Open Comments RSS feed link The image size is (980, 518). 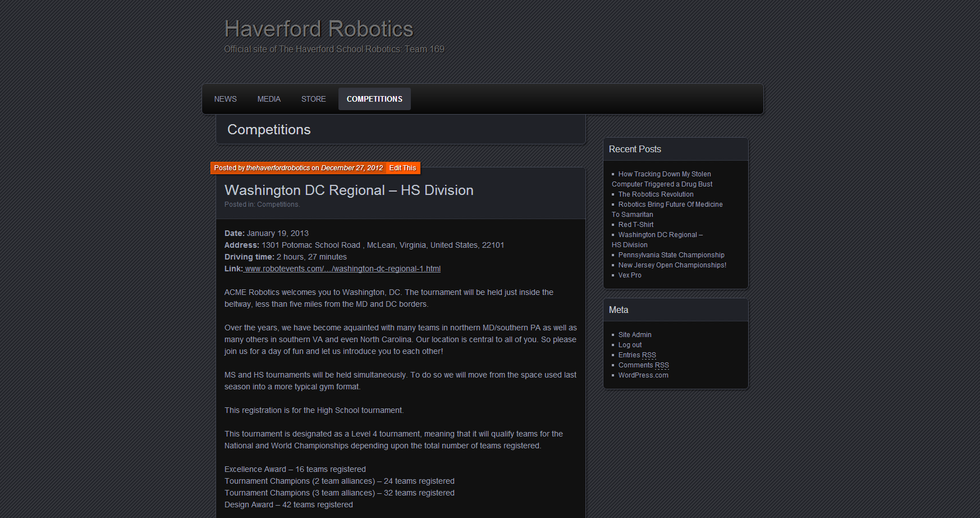[643, 365]
